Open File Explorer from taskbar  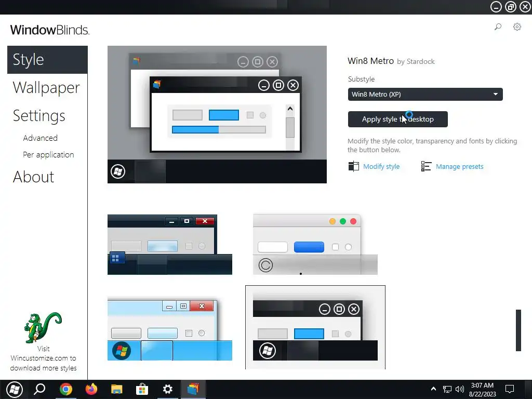117,389
